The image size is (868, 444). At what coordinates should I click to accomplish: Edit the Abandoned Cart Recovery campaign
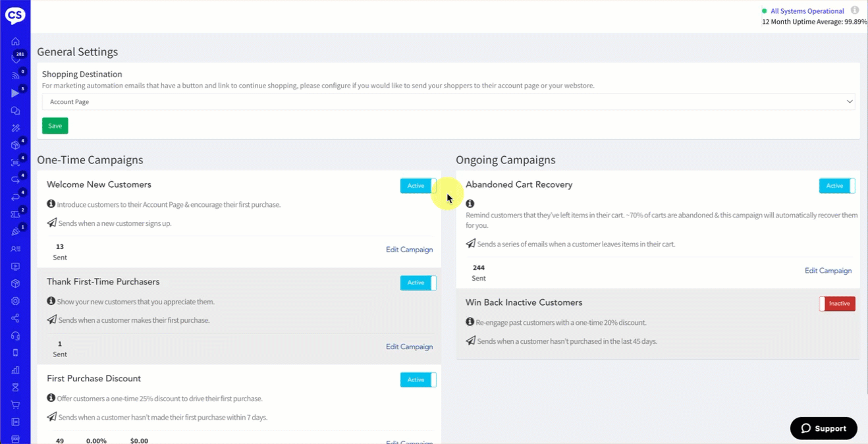click(x=828, y=271)
